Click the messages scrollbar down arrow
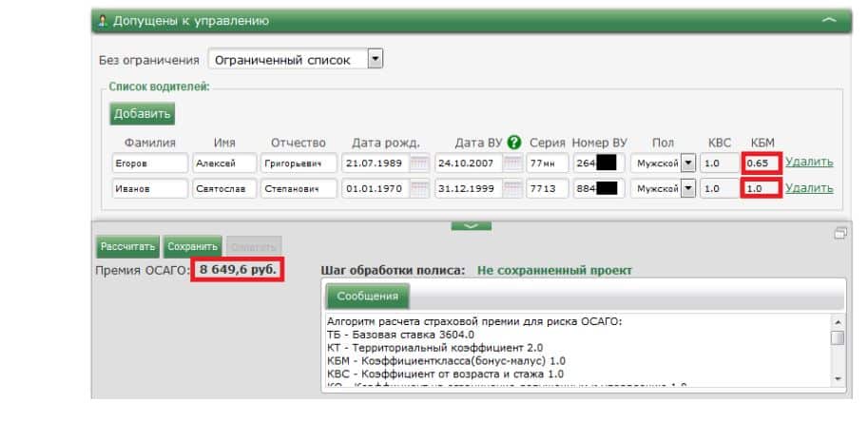 pos(838,378)
